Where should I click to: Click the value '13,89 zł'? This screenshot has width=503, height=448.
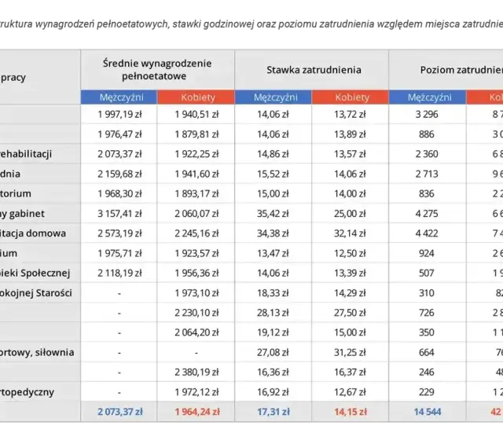pos(350,134)
